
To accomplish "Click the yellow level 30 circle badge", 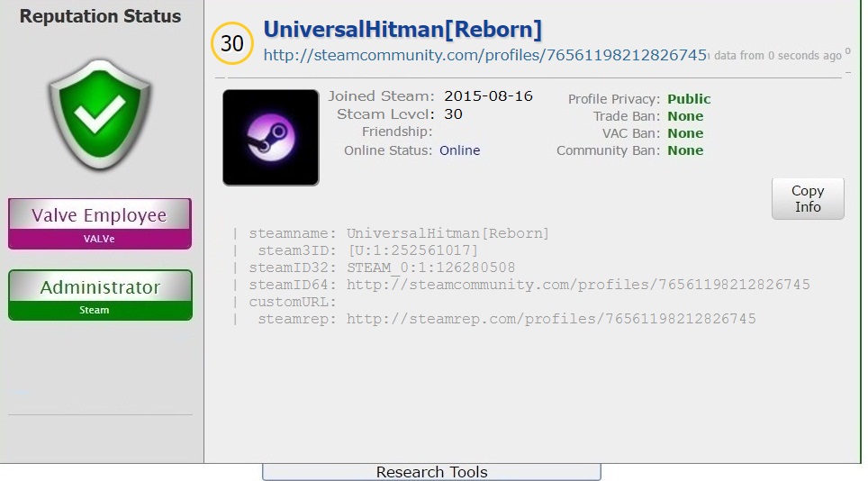I will coord(232,44).
